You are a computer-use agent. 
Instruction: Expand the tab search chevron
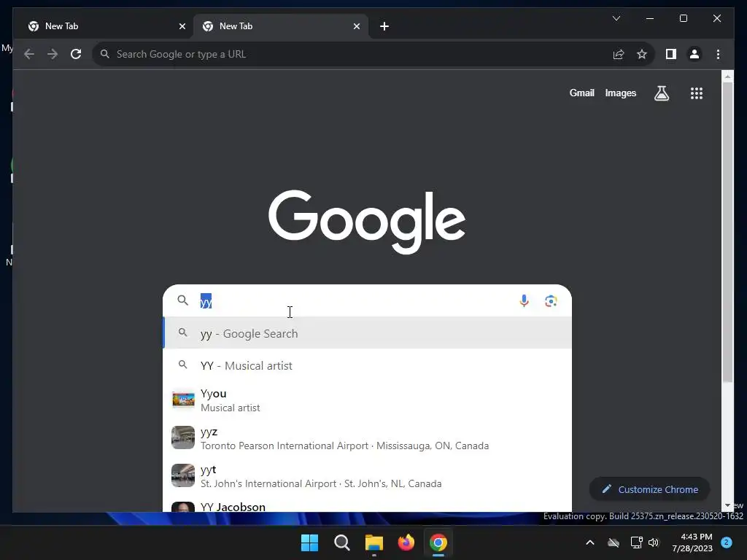(616, 18)
